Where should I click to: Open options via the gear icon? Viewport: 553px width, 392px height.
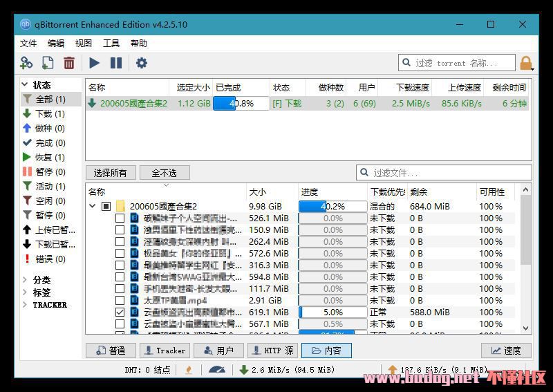tap(142, 63)
